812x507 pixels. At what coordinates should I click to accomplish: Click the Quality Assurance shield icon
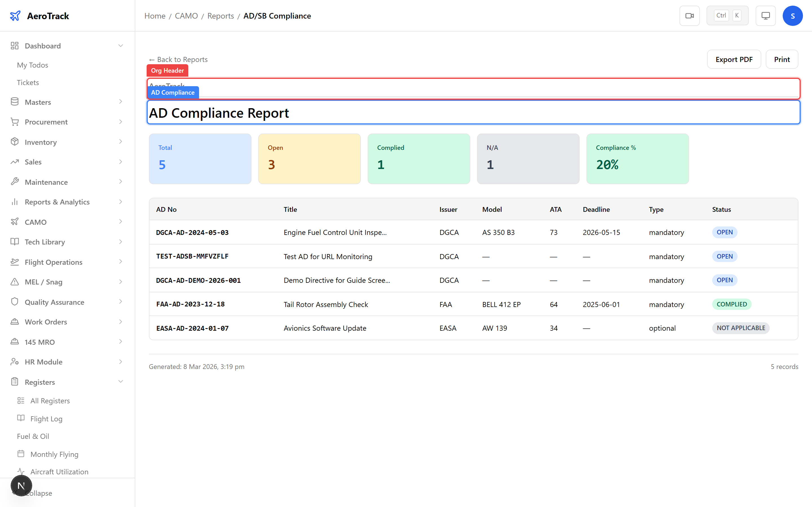coord(15,302)
